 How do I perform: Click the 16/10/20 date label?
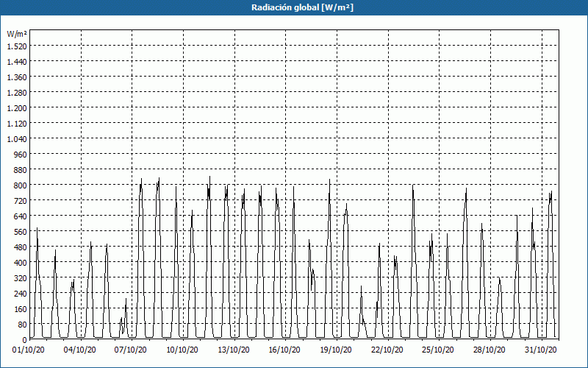[284, 350]
